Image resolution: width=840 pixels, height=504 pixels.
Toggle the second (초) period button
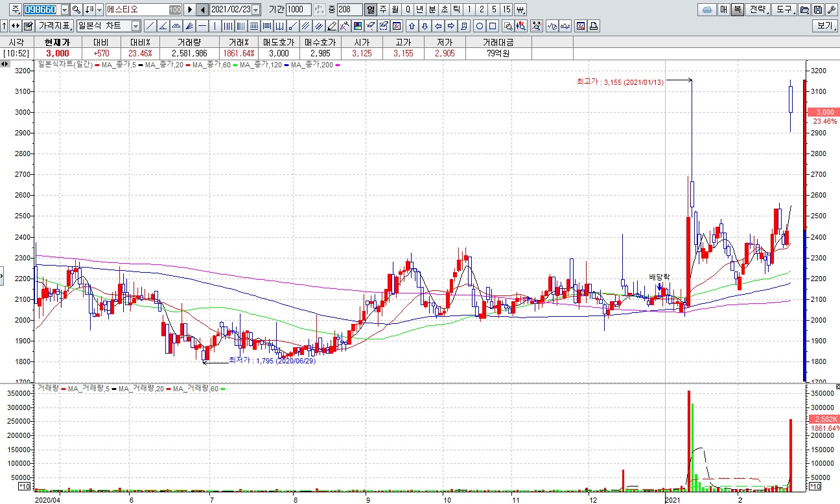click(445, 10)
